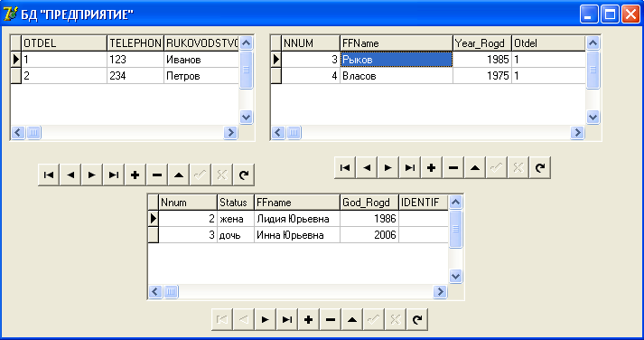Refresh data in employees navigator (right)

pos(540,167)
